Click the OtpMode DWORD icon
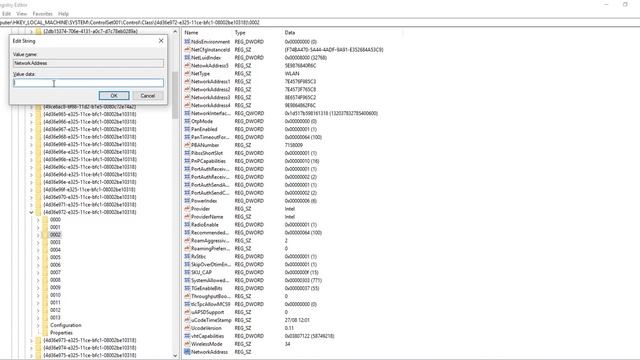The height and width of the screenshot is (360, 640). pyautogui.click(x=187, y=121)
